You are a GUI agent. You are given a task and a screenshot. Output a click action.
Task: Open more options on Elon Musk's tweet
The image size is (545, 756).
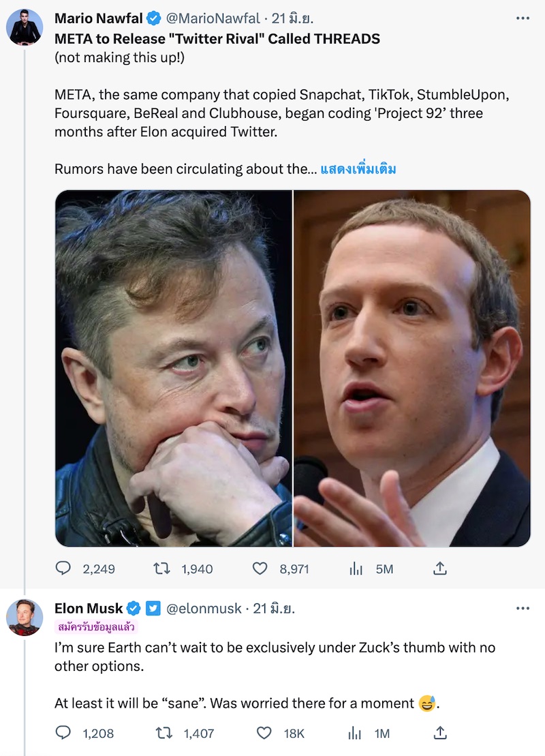pyautogui.click(x=523, y=608)
